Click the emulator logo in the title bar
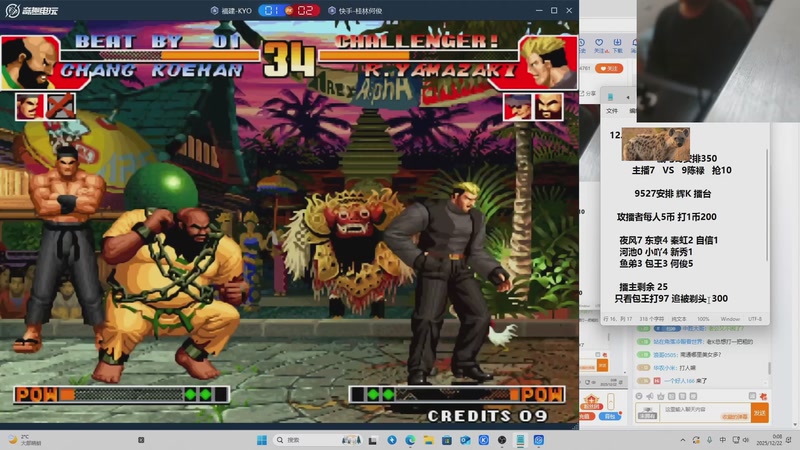Image resolution: width=800 pixels, height=450 pixels. tap(31, 10)
